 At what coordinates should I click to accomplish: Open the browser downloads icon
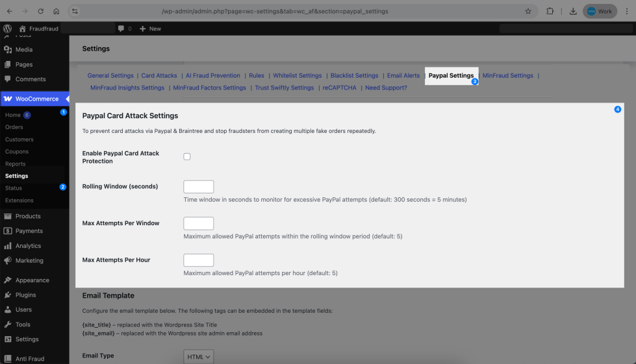click(x=573, y=11)
